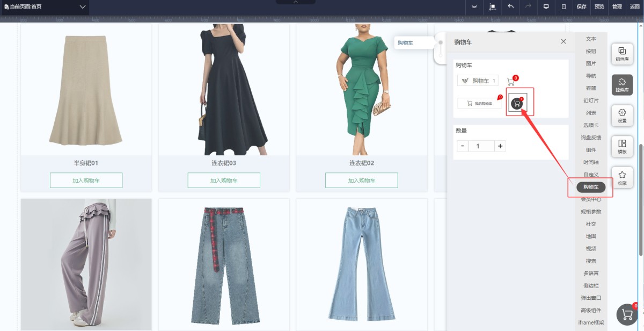
Task: Click the alignment guide tool icon
Action: tap(492, 6)
